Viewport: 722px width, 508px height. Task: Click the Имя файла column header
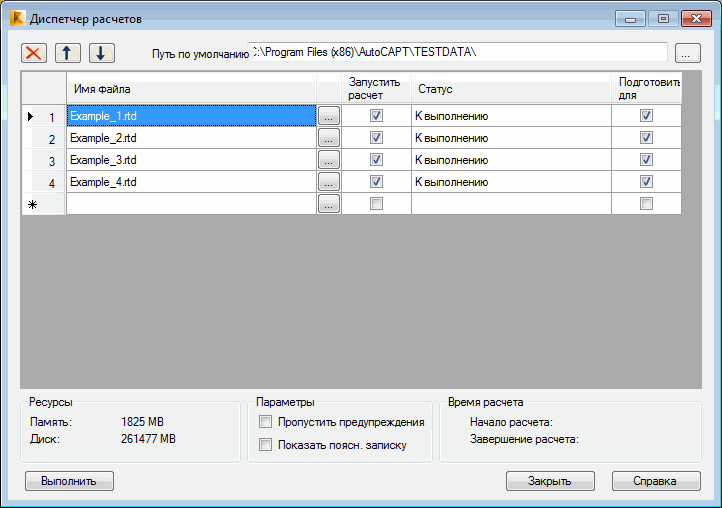pyautogui.click(x=192, y=88)
